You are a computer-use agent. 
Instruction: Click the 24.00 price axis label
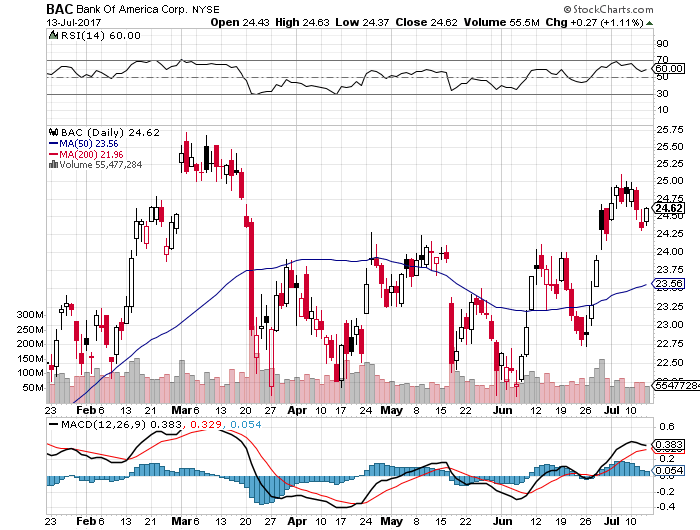670,252
